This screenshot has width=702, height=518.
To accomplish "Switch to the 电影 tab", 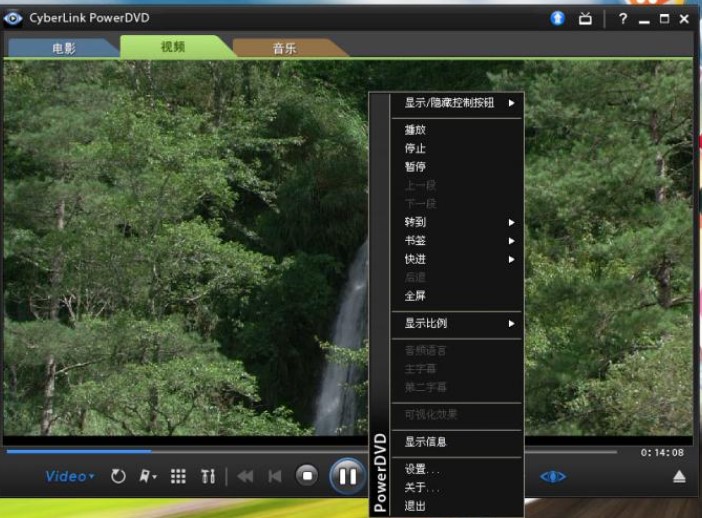I will (x=63, y=47).
